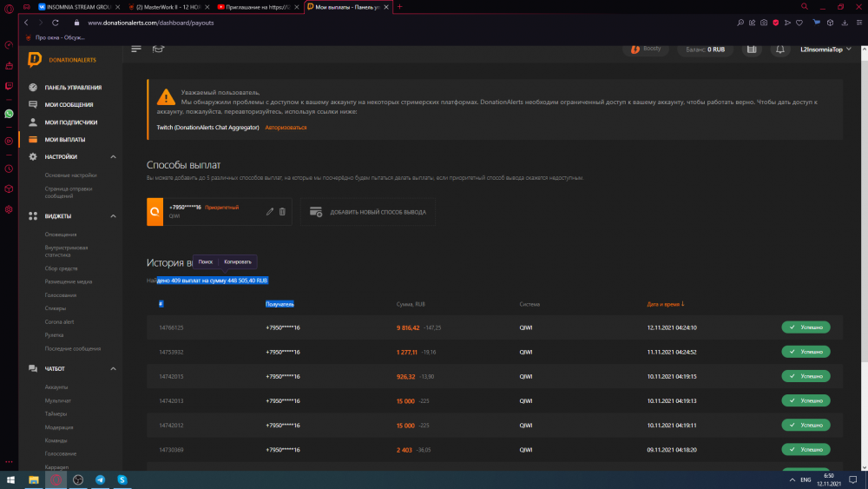Screen dimensions: 868x489
Task: Click Копировать in the selection popup
Action: 238,261
